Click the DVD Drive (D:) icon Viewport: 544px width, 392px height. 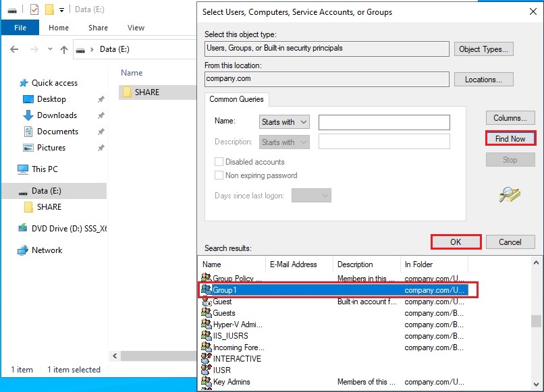tap(23, 229)
